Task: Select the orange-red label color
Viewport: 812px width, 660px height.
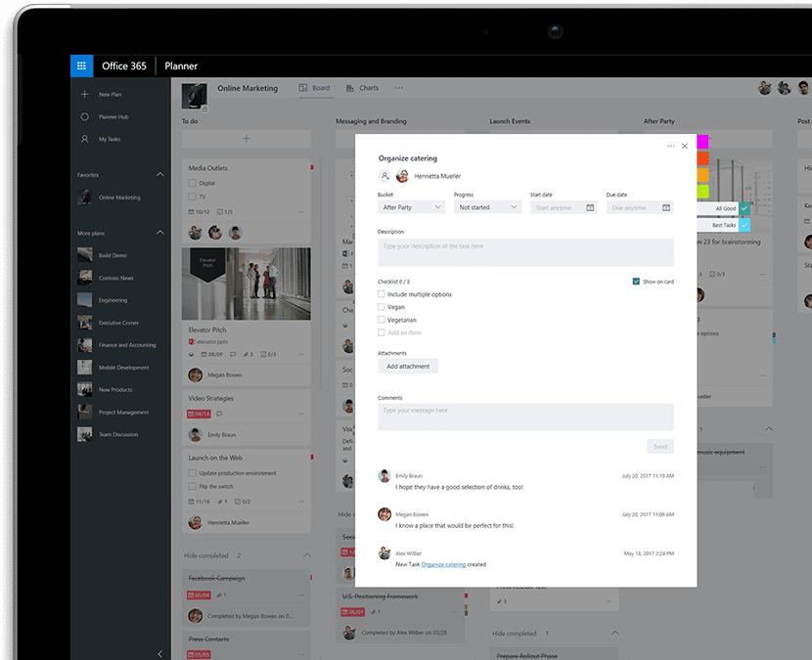Action: pos(702,158)
